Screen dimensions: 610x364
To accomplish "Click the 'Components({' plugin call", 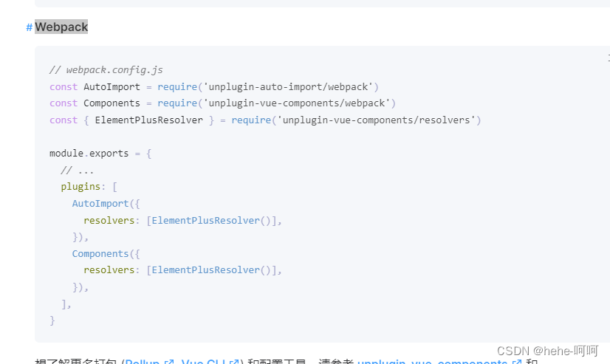I will tap(106, 253).
